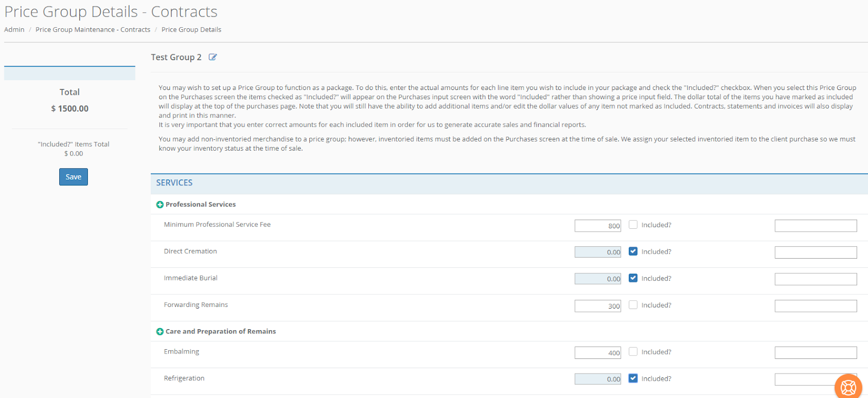The width and height of the screenshot is (868, 398).
Task: Focus the Forwarding Remains amount field
Action: click(597, 306)
